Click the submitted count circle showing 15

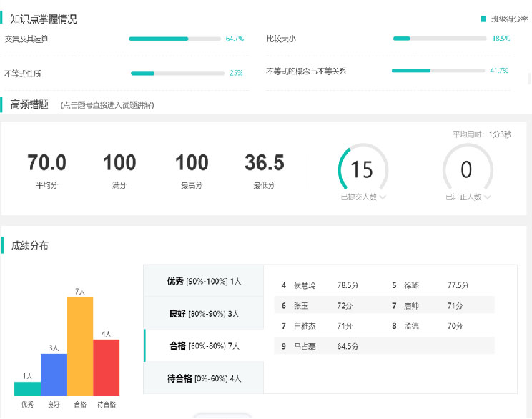tap(363, 169)
